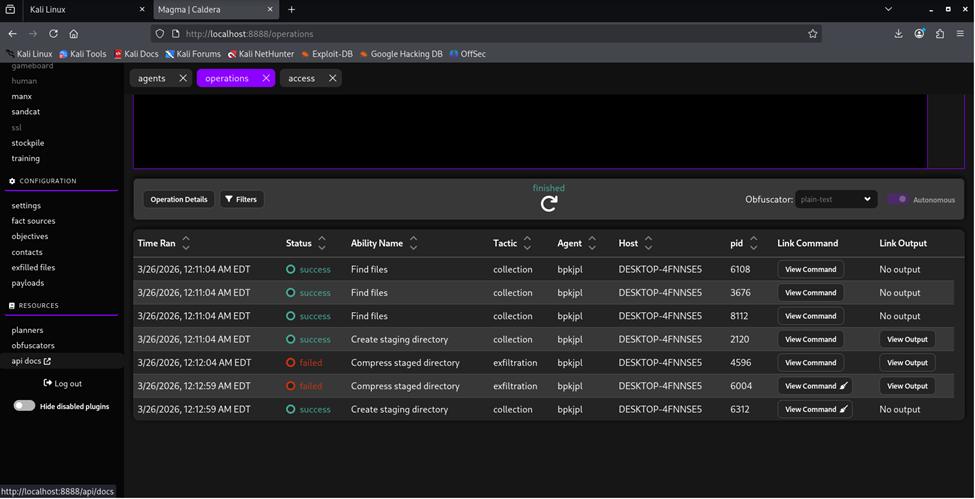Open the Filters button
The width and height of the screenshot is (975, 499).
(240, 199)
